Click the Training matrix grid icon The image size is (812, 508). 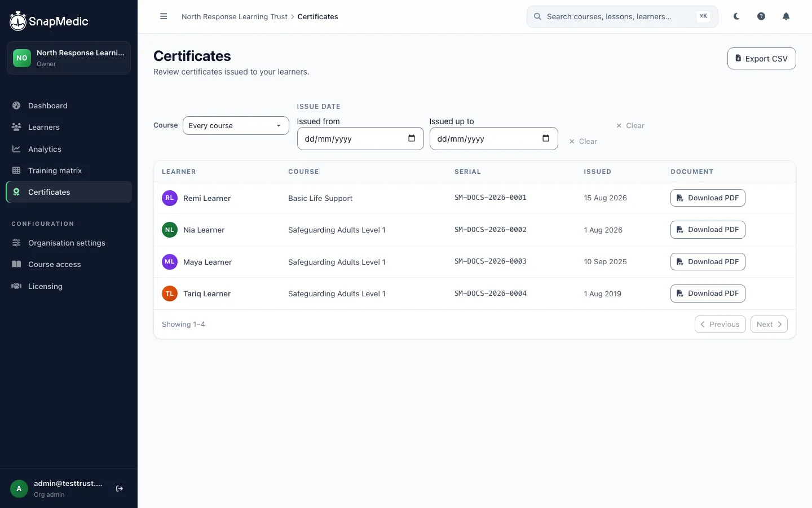16,170
